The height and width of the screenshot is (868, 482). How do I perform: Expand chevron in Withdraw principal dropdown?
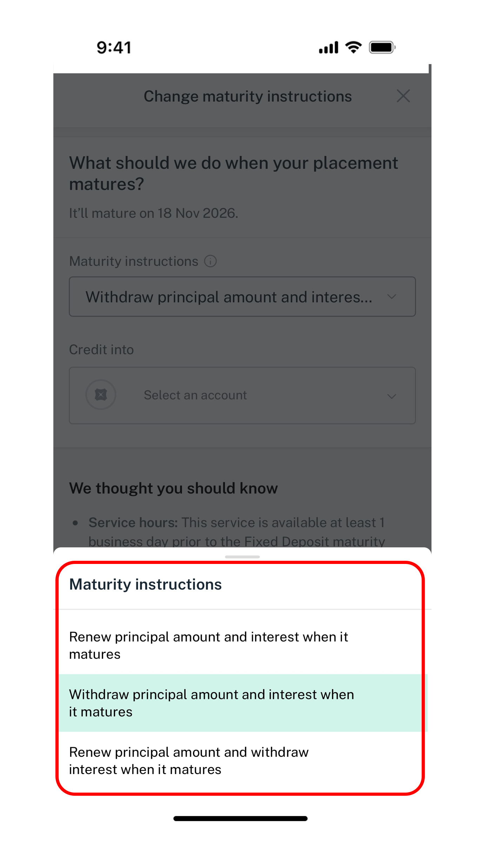point(391,297)
